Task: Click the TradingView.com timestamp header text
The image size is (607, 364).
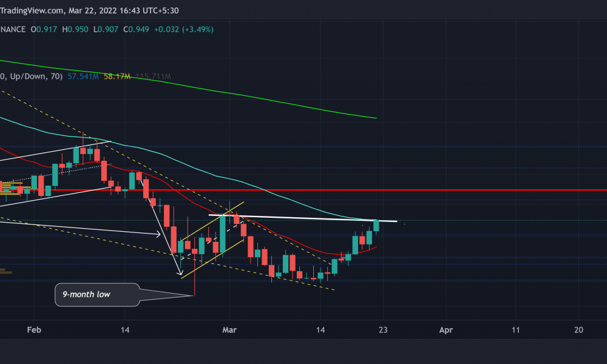Action: (89, 10)
